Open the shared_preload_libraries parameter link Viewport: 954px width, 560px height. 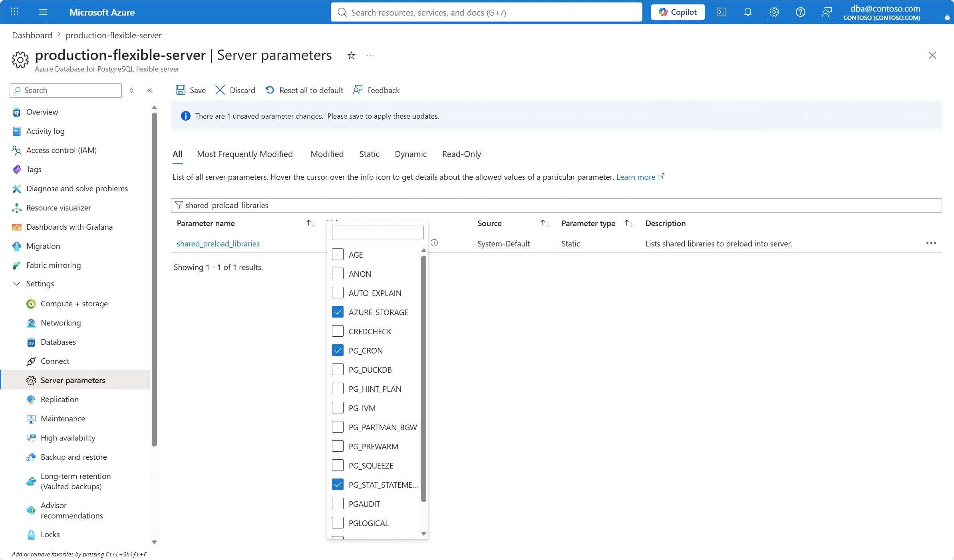click(x=218, y=244)
